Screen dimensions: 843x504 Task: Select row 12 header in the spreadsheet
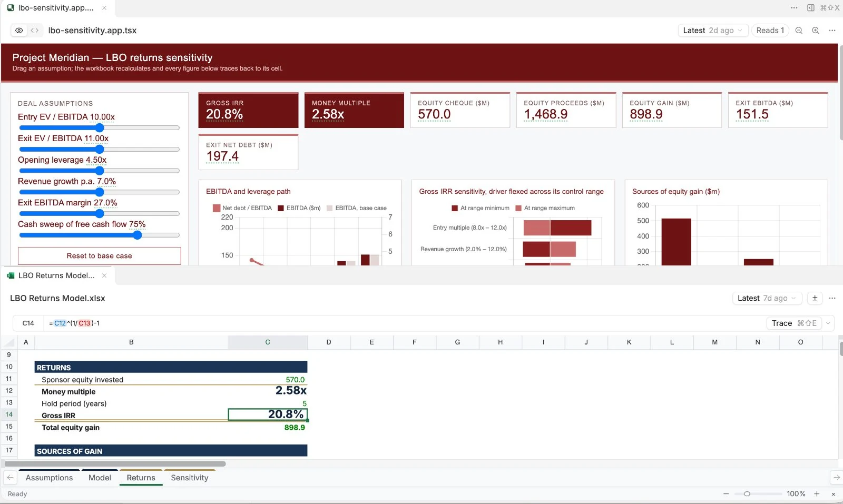point(9,391)
